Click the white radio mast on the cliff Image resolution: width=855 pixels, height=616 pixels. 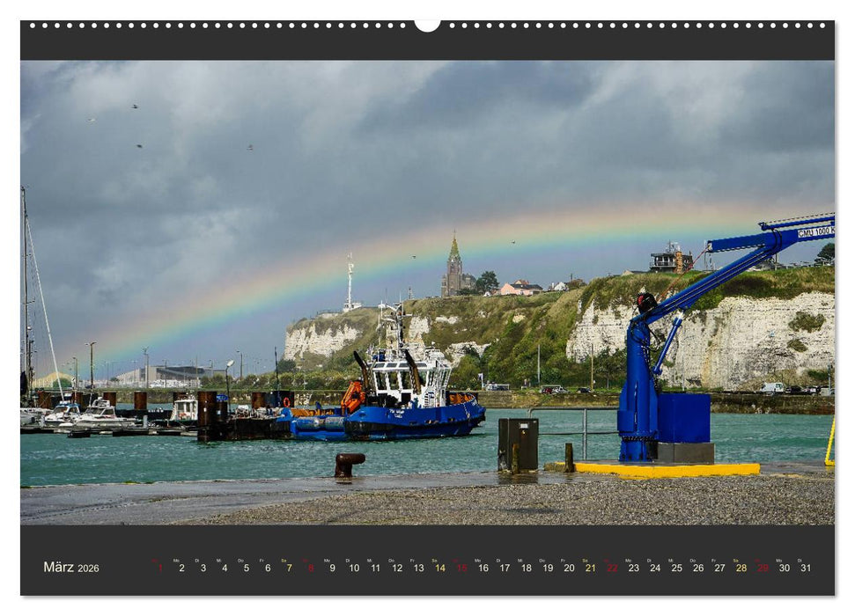350,282
